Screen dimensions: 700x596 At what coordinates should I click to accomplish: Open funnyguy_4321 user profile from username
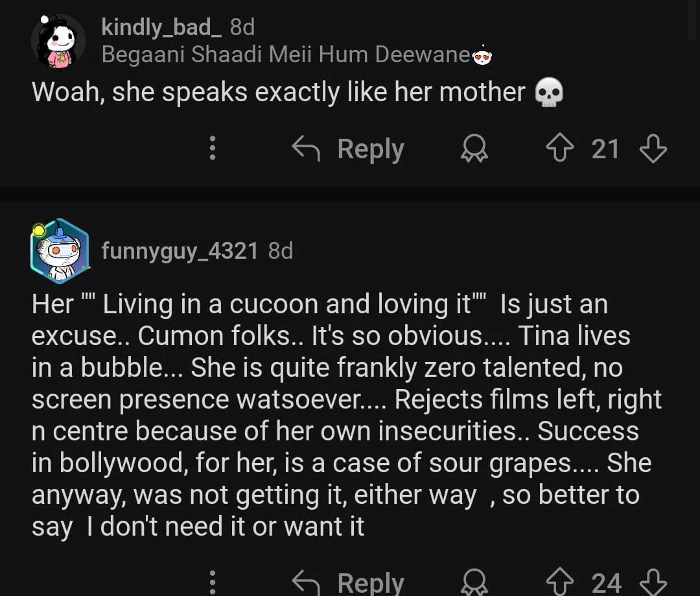[180, 250]
